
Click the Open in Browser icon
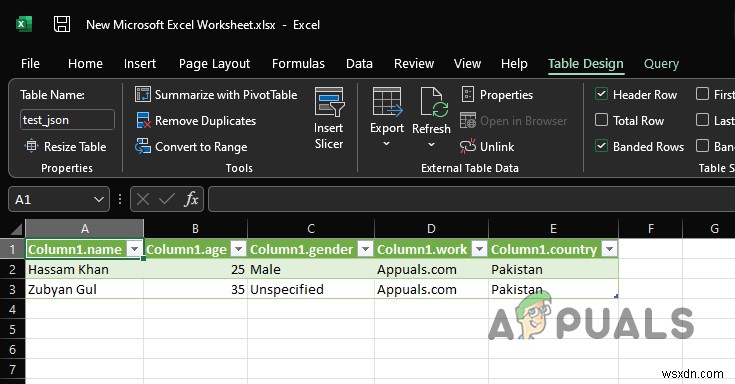point(467,120)
